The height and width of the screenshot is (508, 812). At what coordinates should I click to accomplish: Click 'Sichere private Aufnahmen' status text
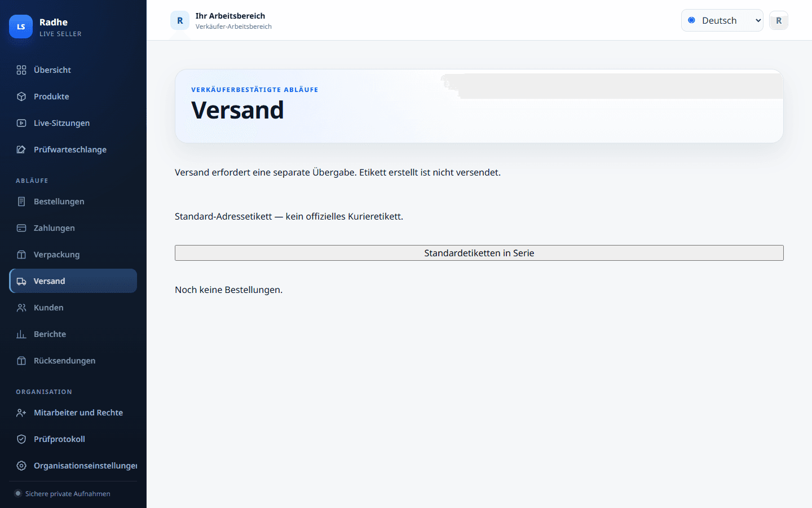pos(68,494)
